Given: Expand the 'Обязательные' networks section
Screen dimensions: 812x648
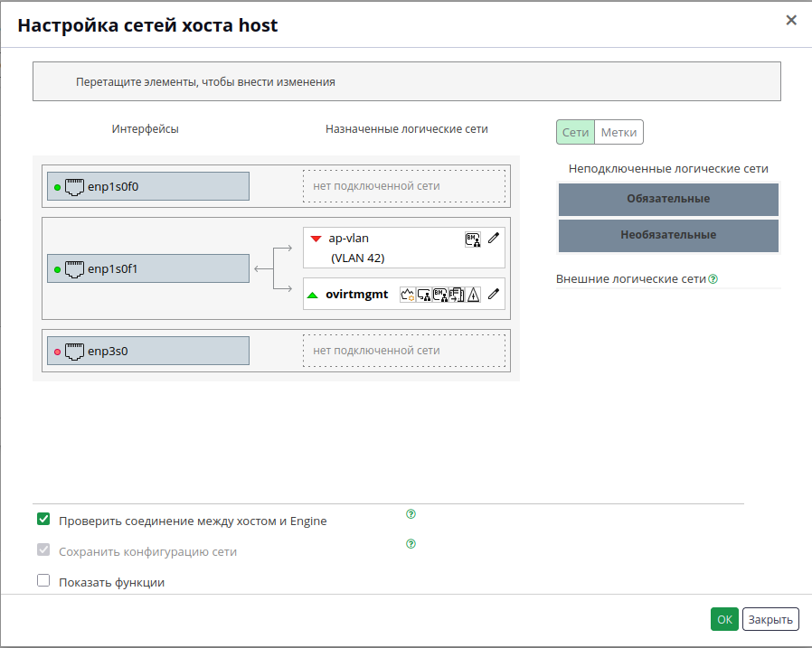Looking at the screenshot, I should [x=668, y=199].
